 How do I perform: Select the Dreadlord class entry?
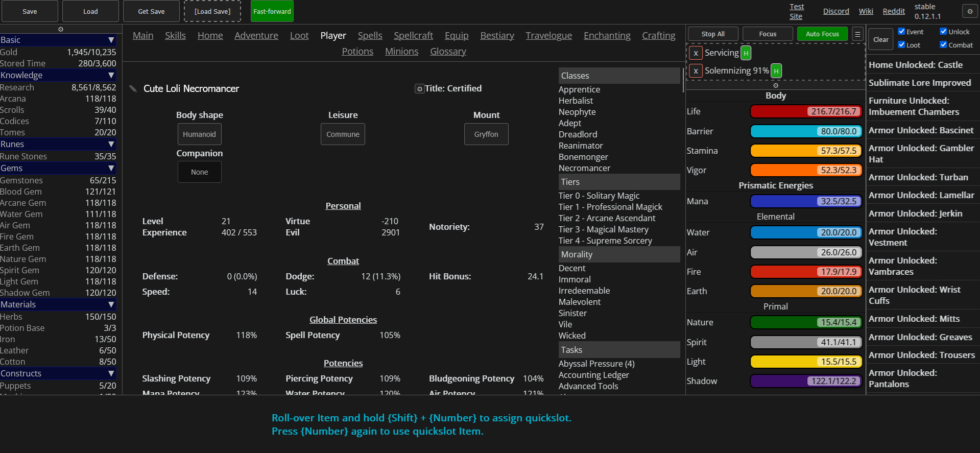578,134
